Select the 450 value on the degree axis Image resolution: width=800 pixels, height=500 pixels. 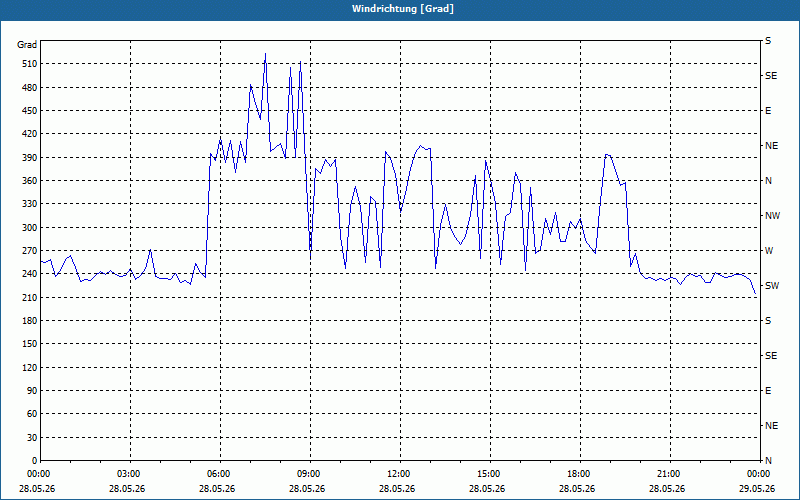pyautogui.click(x=29, y=111)
